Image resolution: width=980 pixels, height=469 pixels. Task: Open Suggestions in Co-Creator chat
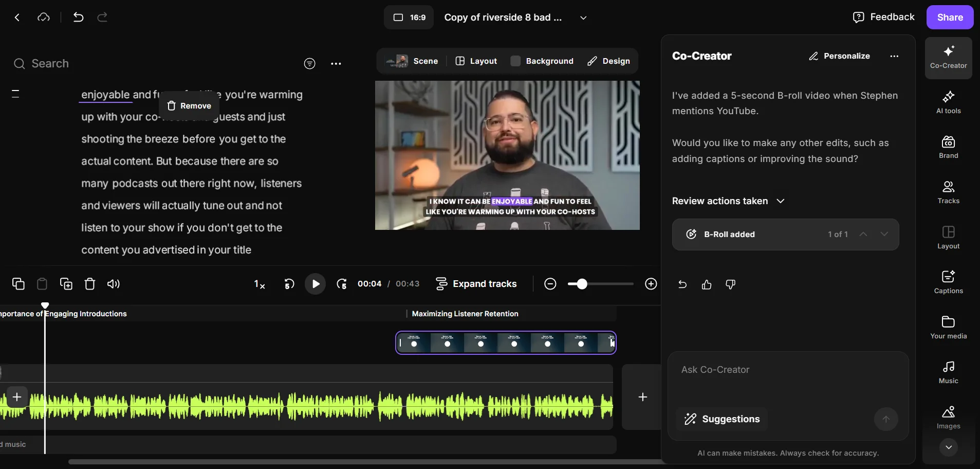[x=722, y=419]
